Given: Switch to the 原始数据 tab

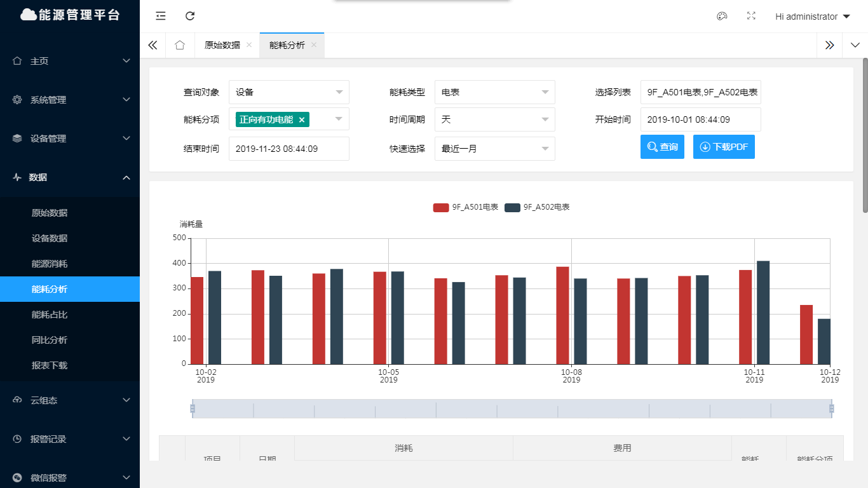Looking at the screenshot, I should pyautogui.click(x=222, y=45).
